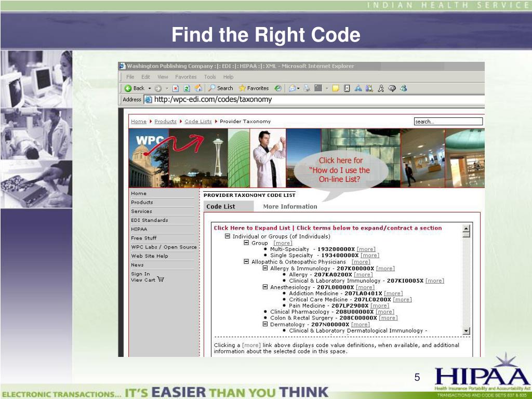
Task: Click Clinical & Laboratory Immunology 207KI0005X text
Action: tap(356, 281)
